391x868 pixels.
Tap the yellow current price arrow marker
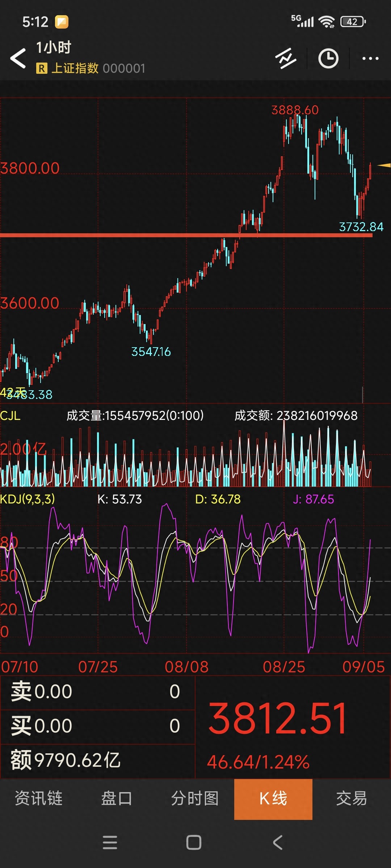point(384,165)
